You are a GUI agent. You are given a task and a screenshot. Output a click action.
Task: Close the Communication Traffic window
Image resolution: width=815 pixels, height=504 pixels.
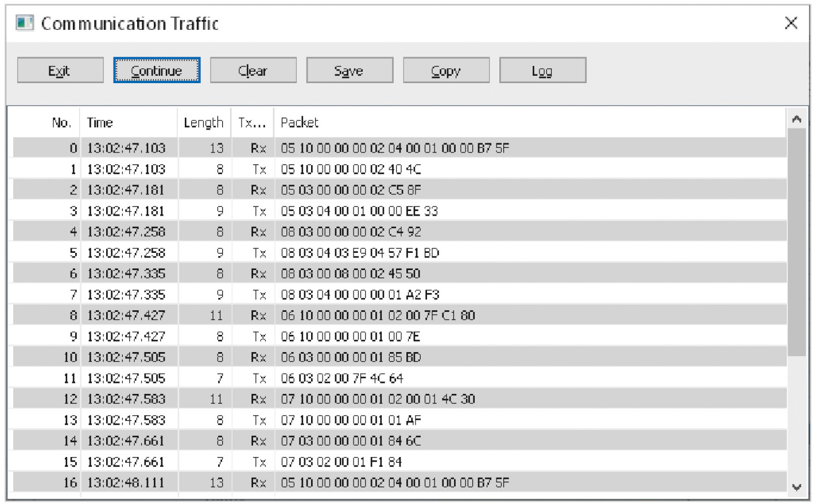click(791, 23)
